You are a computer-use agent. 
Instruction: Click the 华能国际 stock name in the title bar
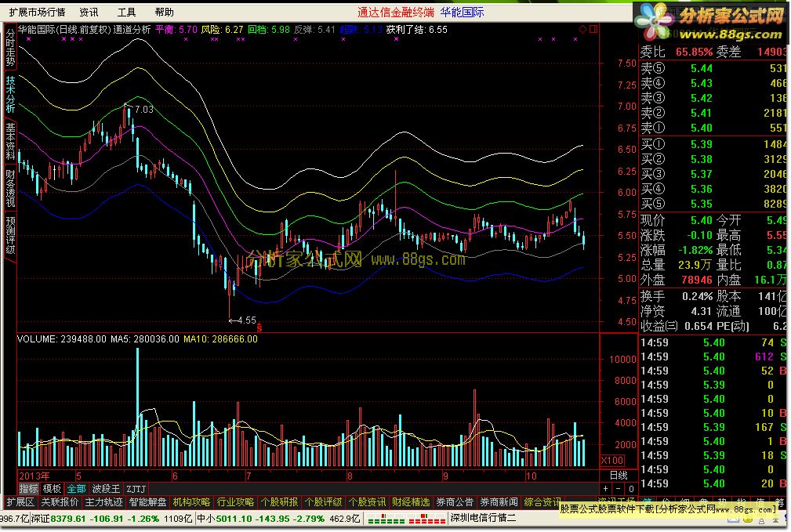tap(462, 12)
